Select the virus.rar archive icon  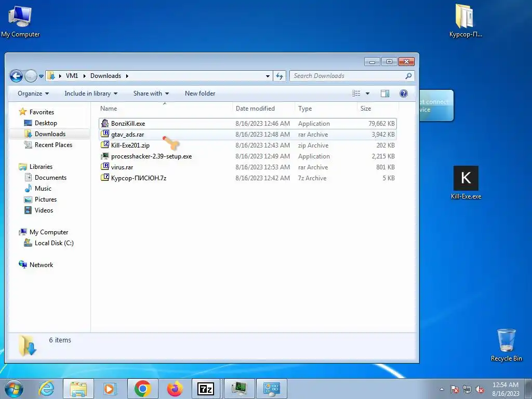105,167
